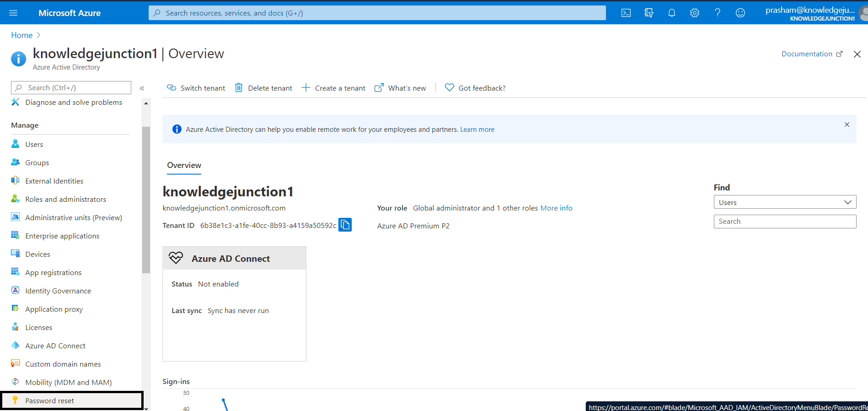Viewport: 868px width, 411px height.
Task: Click the Licenses icon in sidebar
Action: coord(16,327)
